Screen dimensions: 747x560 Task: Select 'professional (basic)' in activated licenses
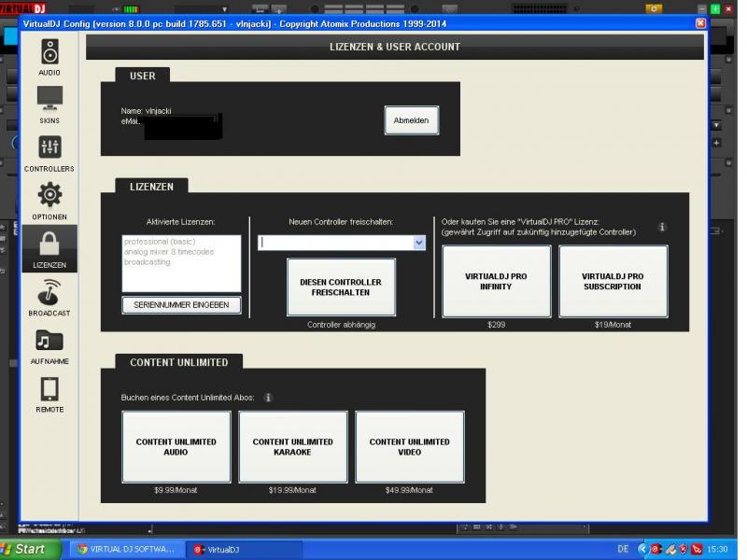pos(160,242)
